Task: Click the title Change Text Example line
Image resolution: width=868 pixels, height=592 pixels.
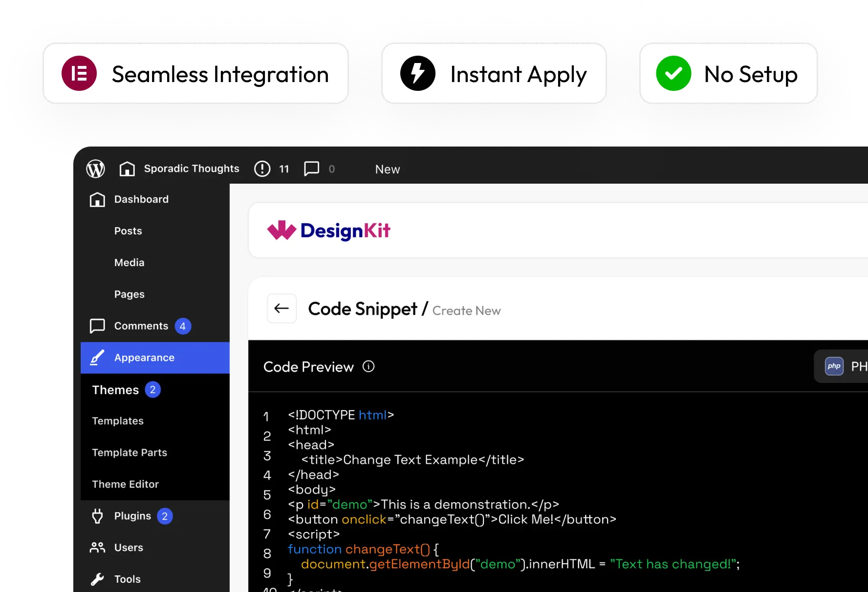Action: [413, 460]
